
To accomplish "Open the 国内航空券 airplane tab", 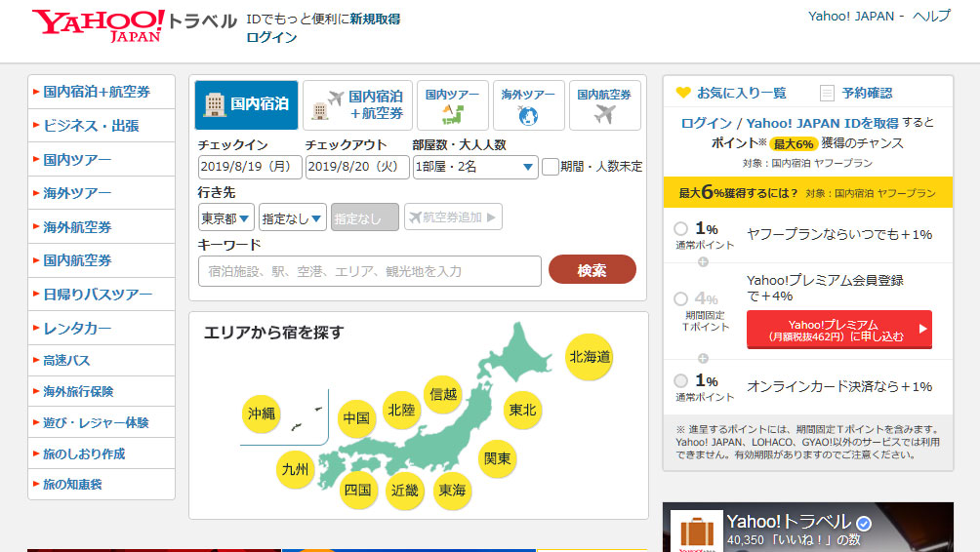I will coord(604,105).
